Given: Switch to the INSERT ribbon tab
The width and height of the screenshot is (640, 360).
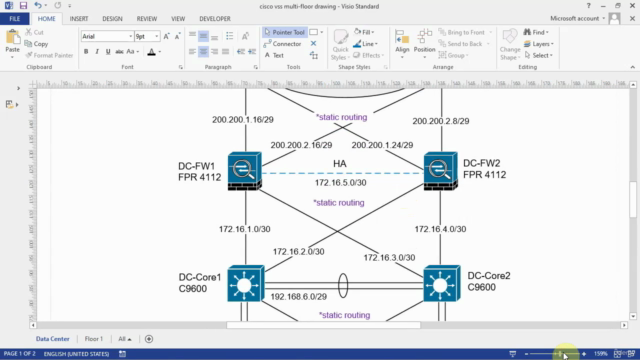Looking at the screenshot, I should coord(79,19).
